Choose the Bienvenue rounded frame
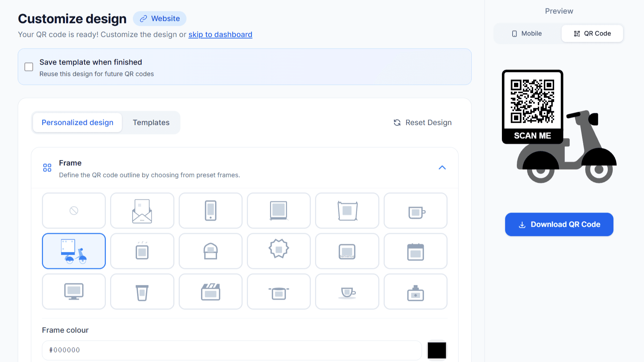This screenshot has width=644, height=362. point(347,251)
